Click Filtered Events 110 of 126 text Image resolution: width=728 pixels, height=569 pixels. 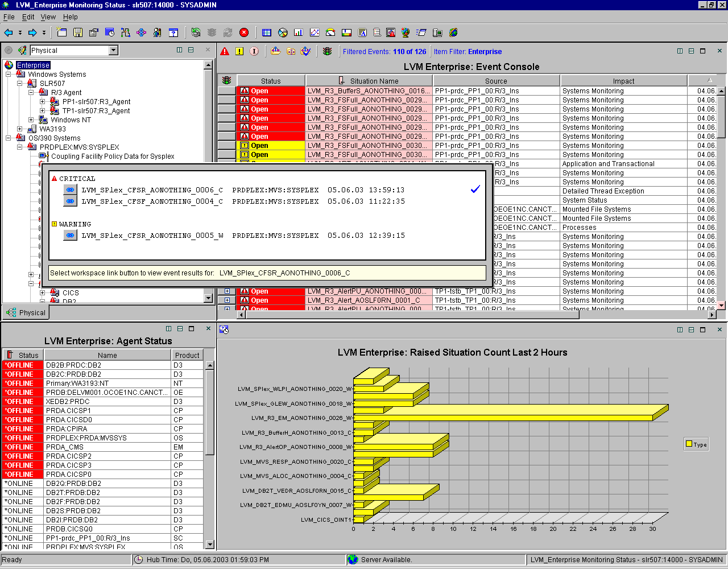coord(384,52)
